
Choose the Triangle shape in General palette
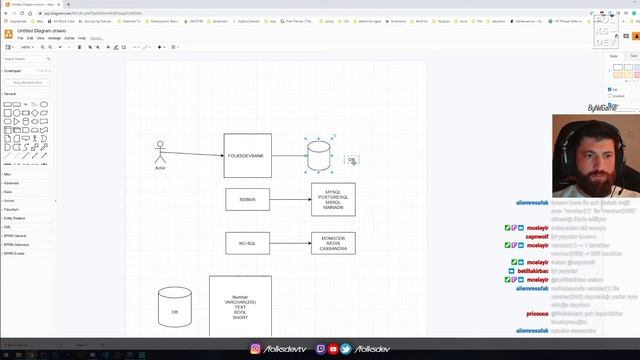[16, 121]
